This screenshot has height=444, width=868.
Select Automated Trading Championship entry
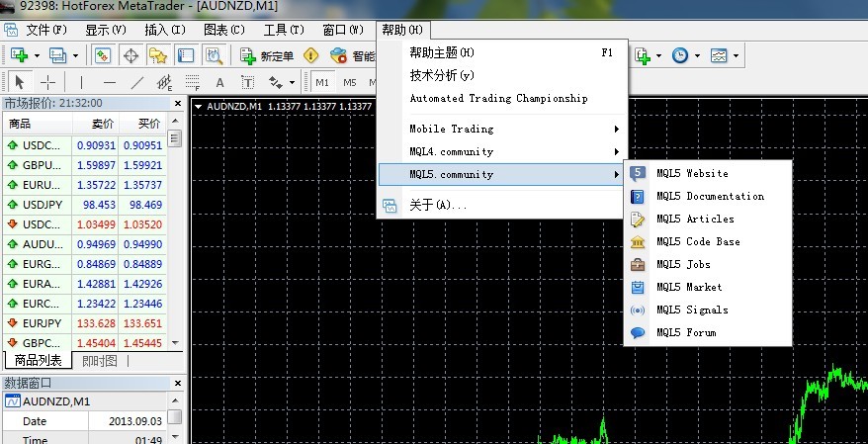pyautogui.click(x=502, y=99)
